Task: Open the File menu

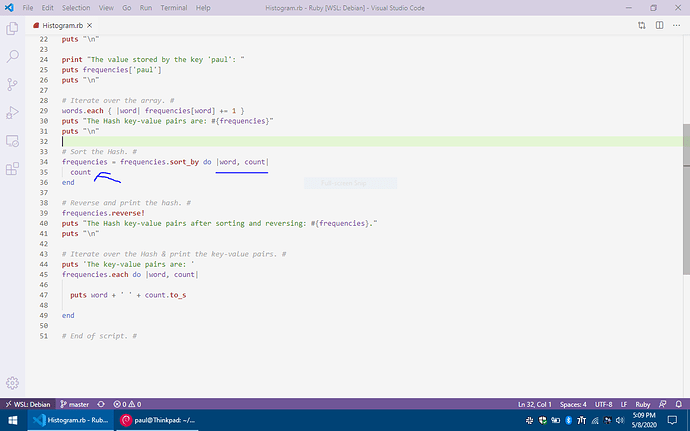Action: (x=28, y=8)
